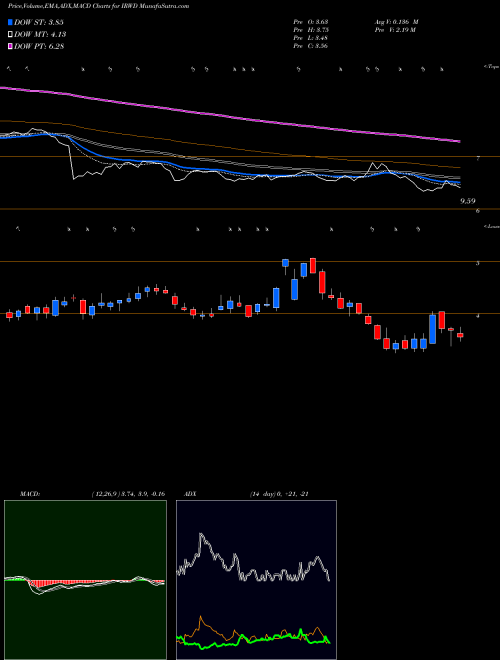Click the white DOW MT legend swatch
This screenshot has height=660, width=500.
pyautogui.click(x=10, y=35)
